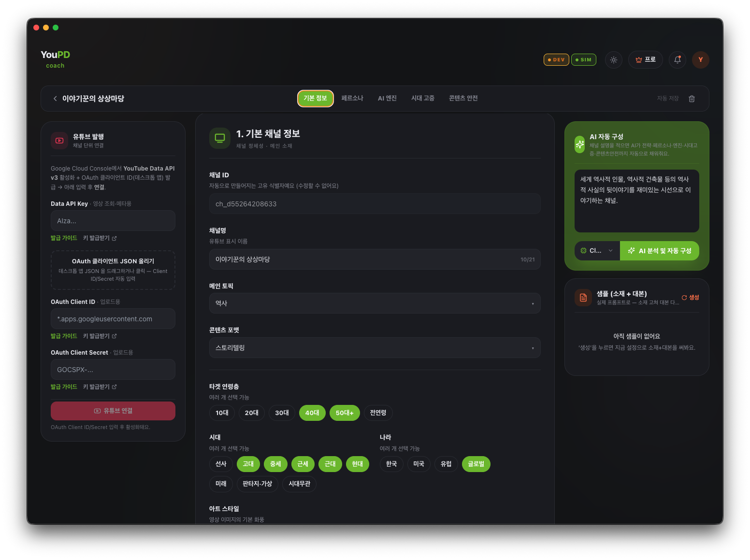Switch to the 페르소나 tab
Image resolution: width=750 pixels, height=560 pixels.
[352, 99]
